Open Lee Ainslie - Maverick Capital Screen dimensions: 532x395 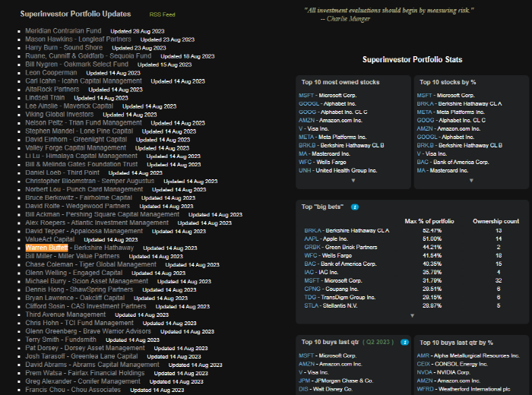69,106
